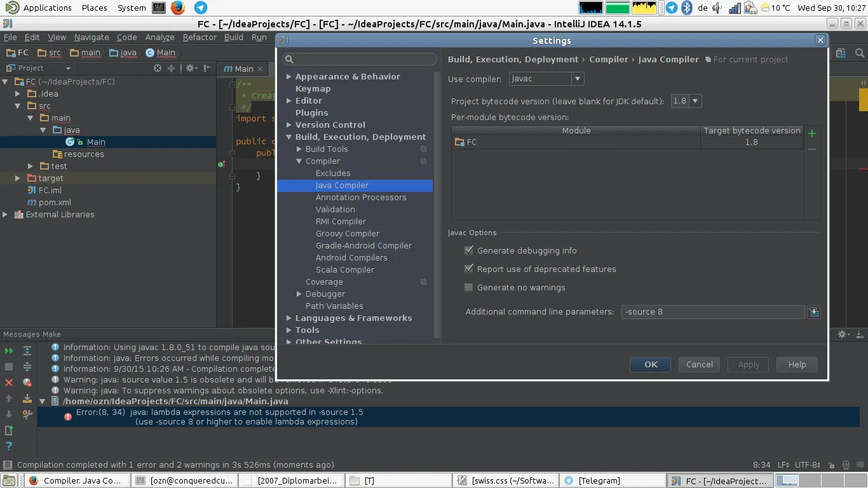Screen dimensions: 868x488
Task: Click the Apply button
Action: click(749, 365)
